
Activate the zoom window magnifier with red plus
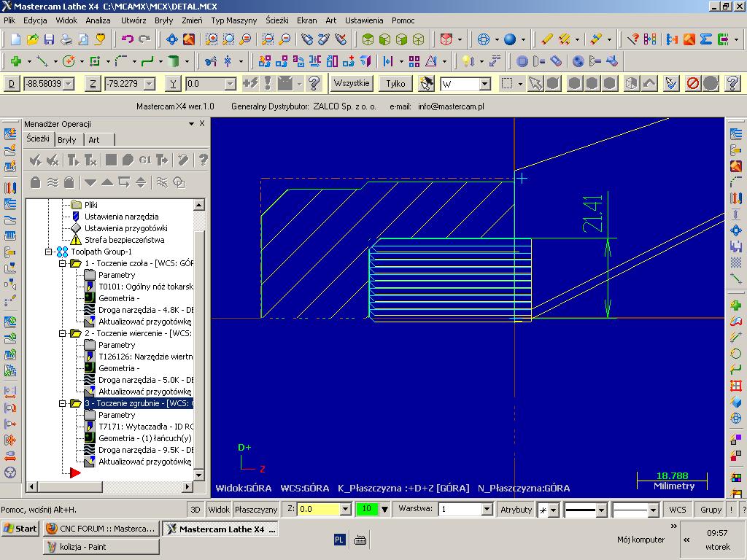(211, 39)
